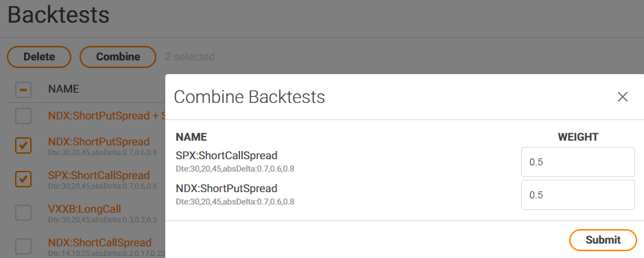Click the NAME column header in table
Screen dimensions: 644x258
(64, 89)
